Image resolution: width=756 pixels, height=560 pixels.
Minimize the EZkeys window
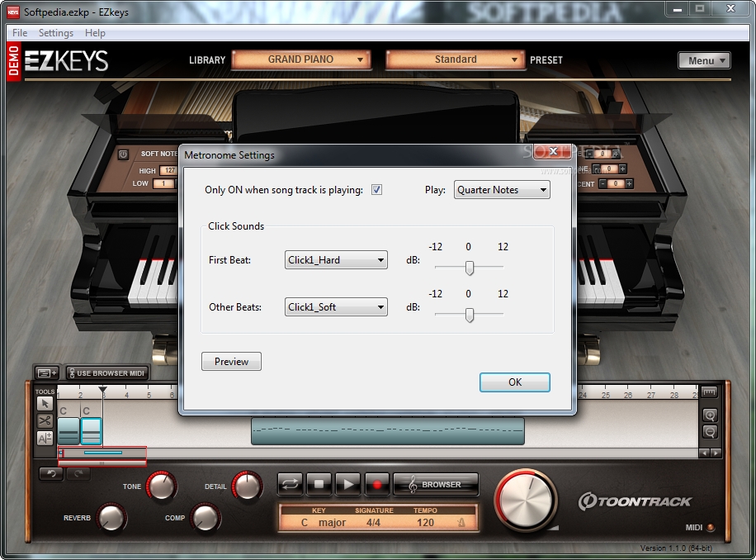coord(678,9)
